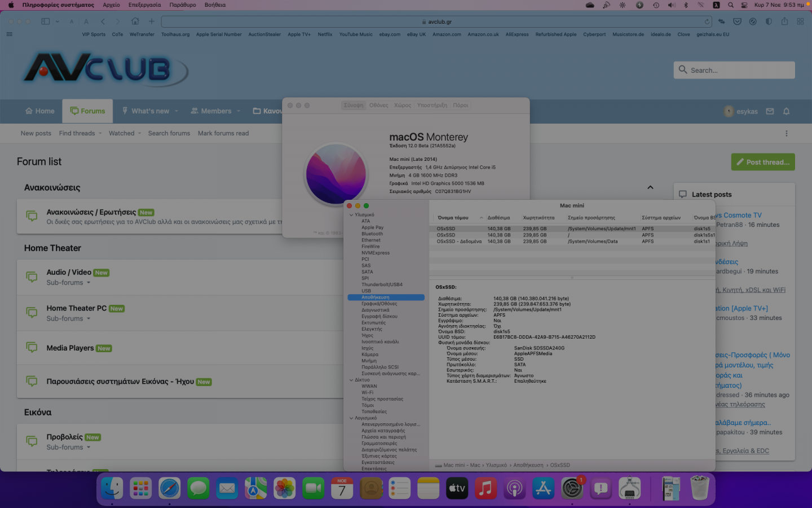Expand Προβολείς Sub-forums dropdown

click(x=69, y=448)
